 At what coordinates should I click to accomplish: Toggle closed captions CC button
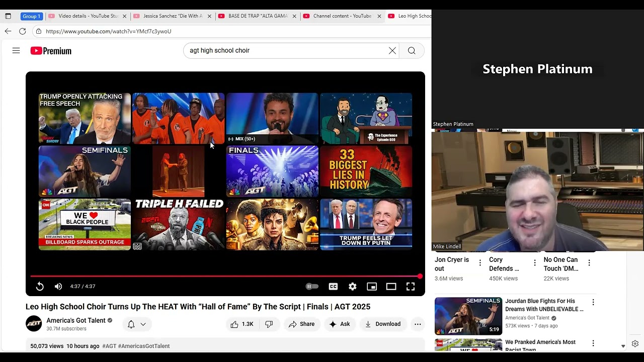333,287
